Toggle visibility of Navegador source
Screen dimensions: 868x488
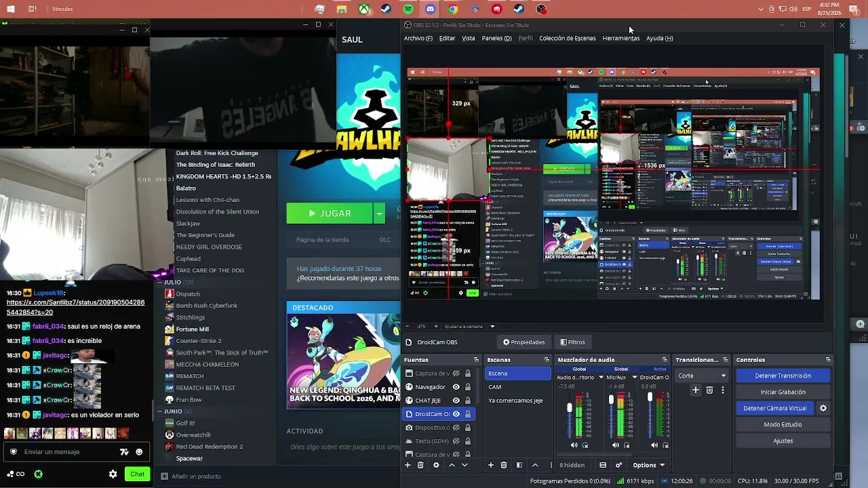click(x=456, y=387)
